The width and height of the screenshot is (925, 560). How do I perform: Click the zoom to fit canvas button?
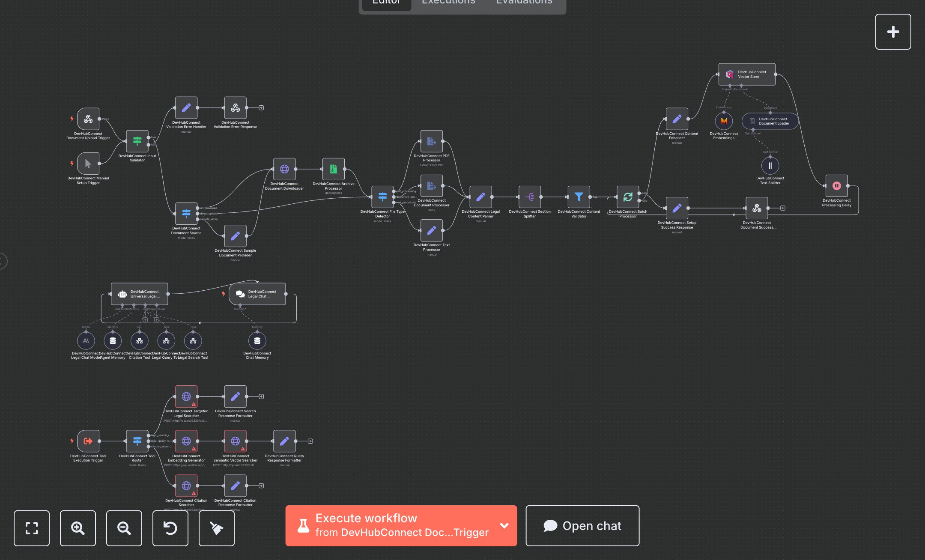(x=32, y=528)
